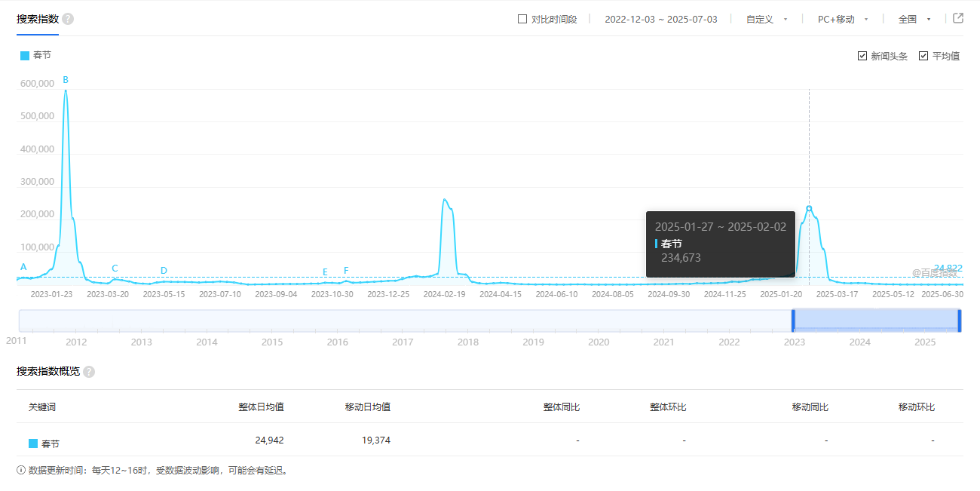Click the help icon beside 搜索指数

click(68, 19)
